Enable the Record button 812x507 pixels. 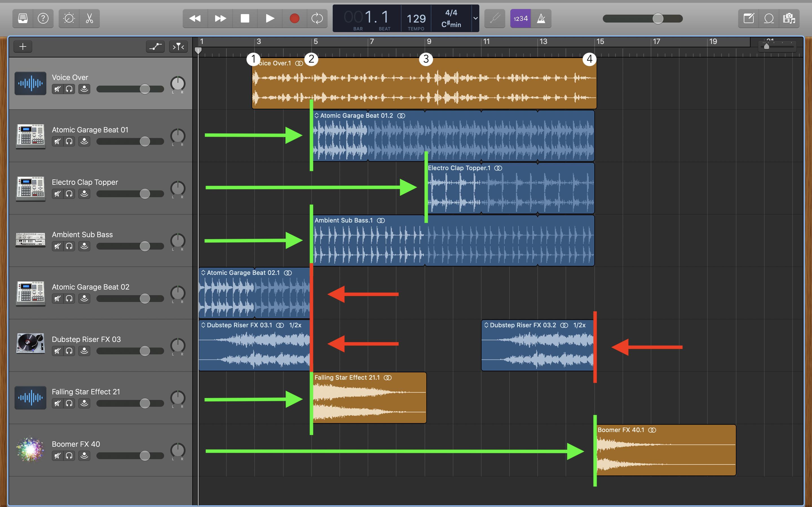click(x=294, y=18)
